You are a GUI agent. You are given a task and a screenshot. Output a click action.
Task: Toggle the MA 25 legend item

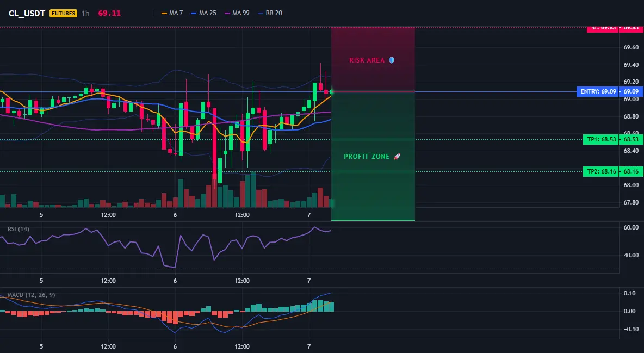204,13
